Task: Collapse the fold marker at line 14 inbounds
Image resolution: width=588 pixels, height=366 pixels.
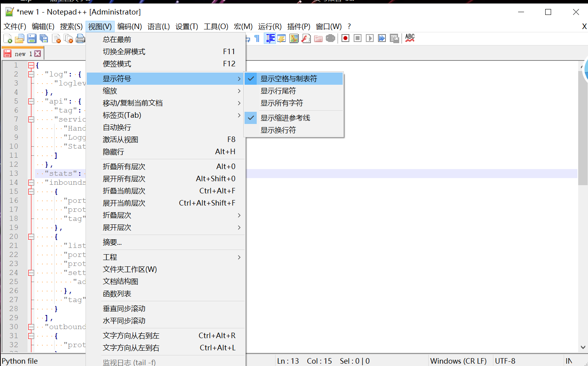Action: coord(31,182)
